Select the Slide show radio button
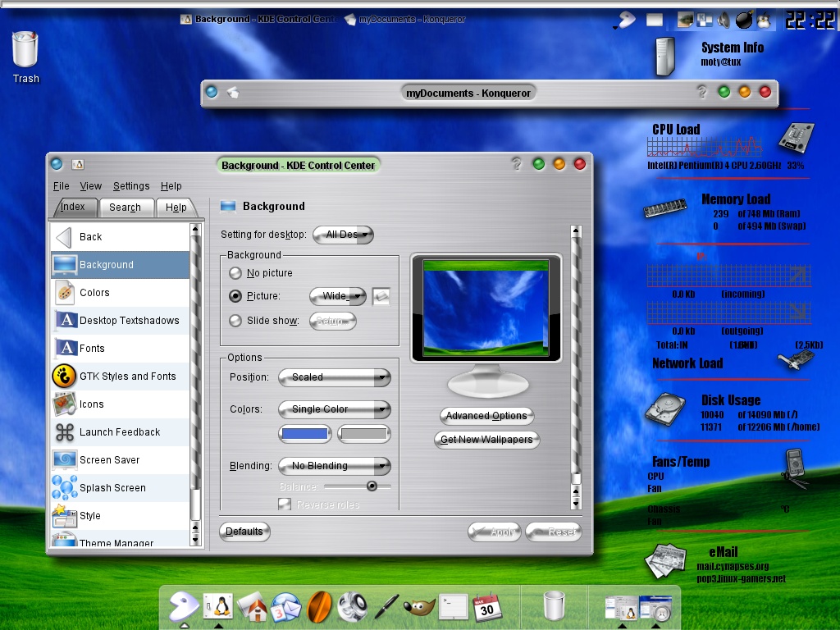Viewport: 840px width, 630px height. point(235,321)
